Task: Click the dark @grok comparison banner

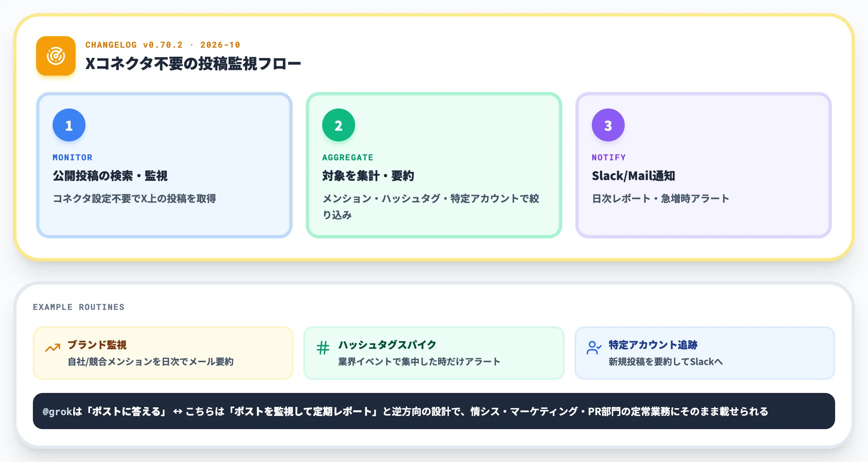Action: [434, 411]
